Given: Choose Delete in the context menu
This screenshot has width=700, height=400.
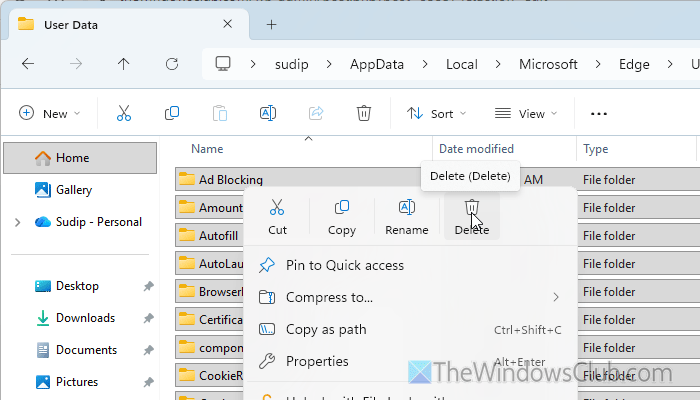Looking at the screenshot, I should point(472,217).
